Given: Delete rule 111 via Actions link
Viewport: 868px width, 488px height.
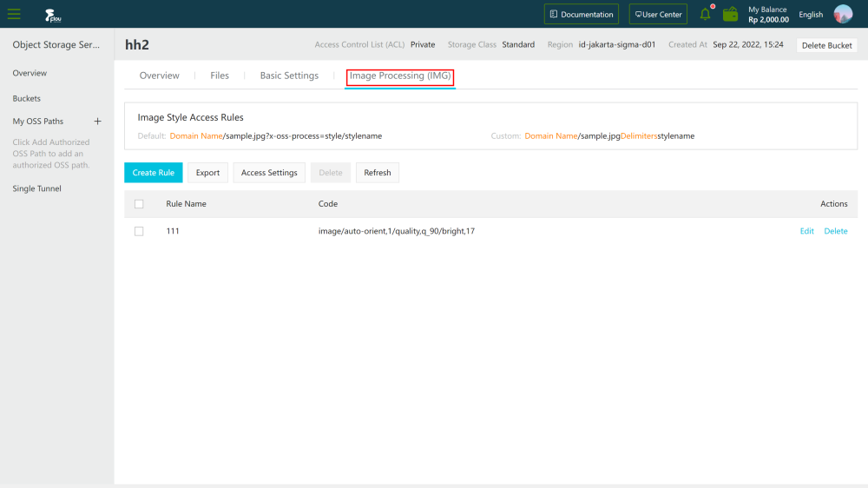Looking at the screenshot, I should tap(835, 231).
